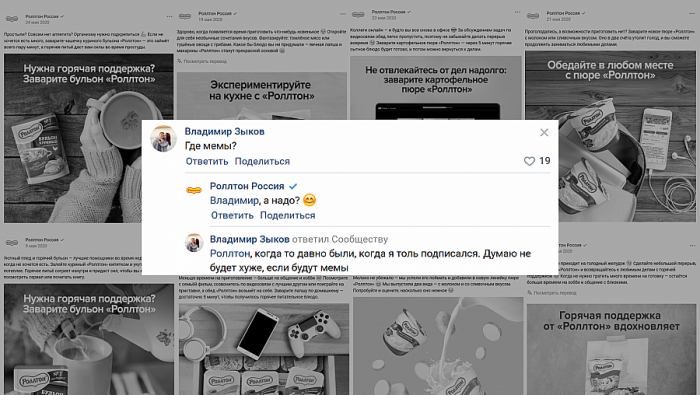
Task: Like Владимир Зыков's comment with the heart icon
Action: point(529,161)
